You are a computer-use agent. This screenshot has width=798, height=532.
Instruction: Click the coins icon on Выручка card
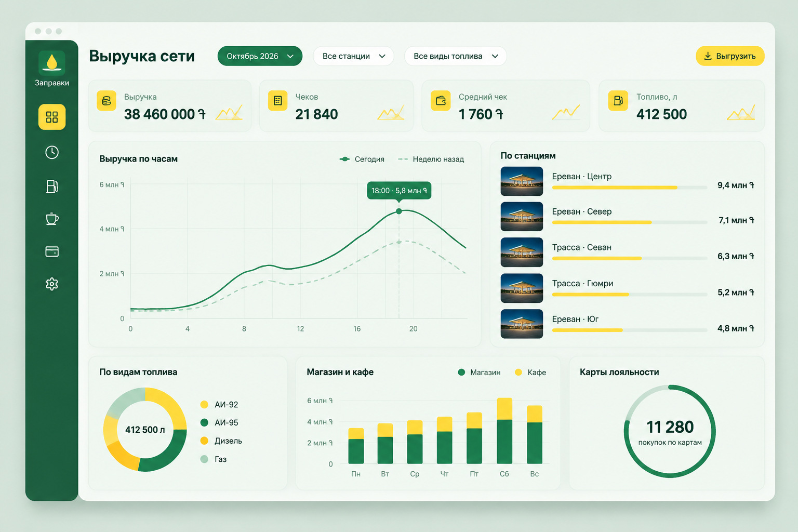tap(107, 101)
